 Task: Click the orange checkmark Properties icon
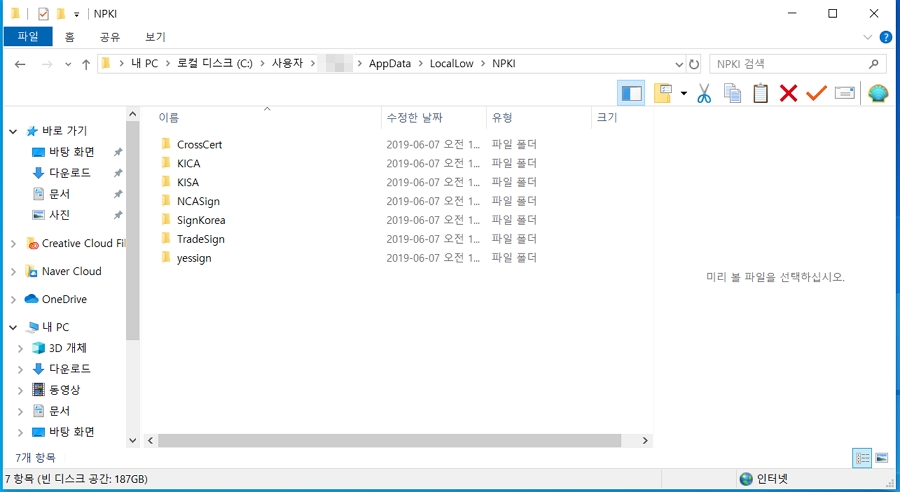pos(816,92)
